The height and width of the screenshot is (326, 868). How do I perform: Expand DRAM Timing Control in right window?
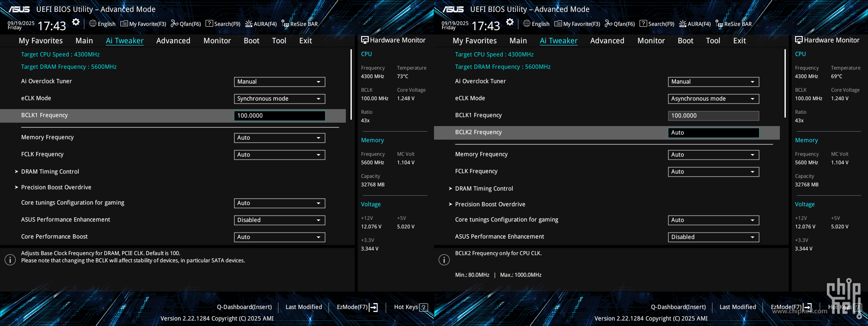pos(484,188)
